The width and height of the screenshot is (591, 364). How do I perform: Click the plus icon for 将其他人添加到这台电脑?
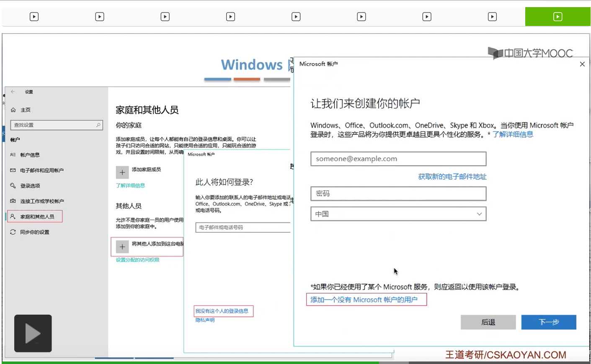[x=122, y=247]
